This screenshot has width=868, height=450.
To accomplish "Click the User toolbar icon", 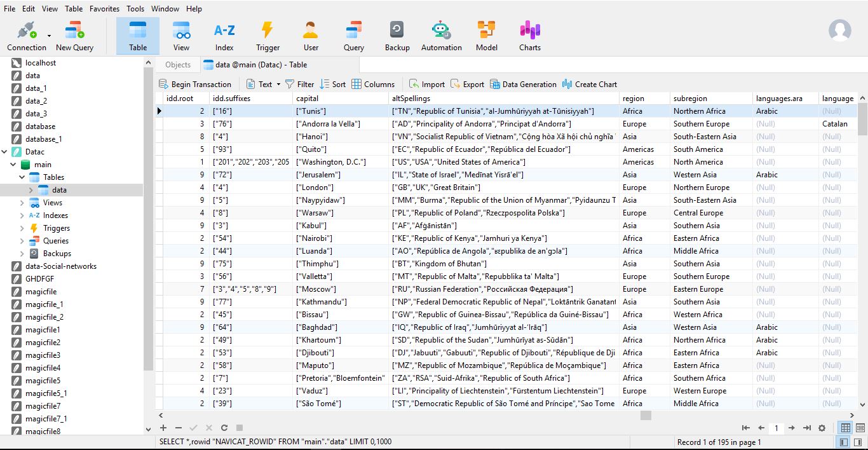I will [311, 36].
